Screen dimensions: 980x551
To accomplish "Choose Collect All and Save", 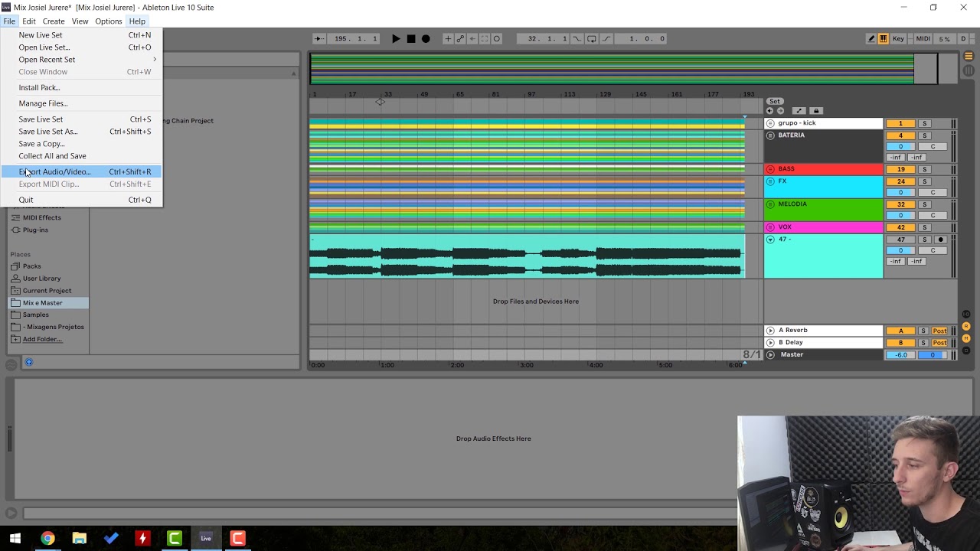I will click(x=81, y=156).
